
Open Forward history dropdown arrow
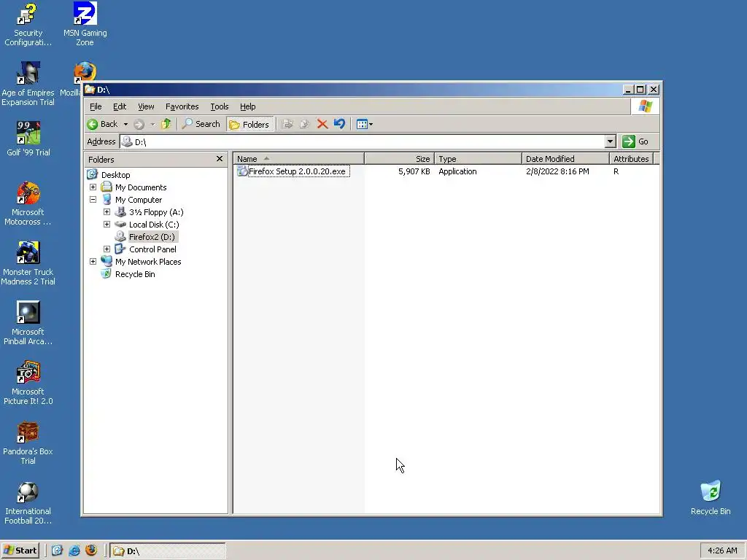152,124
